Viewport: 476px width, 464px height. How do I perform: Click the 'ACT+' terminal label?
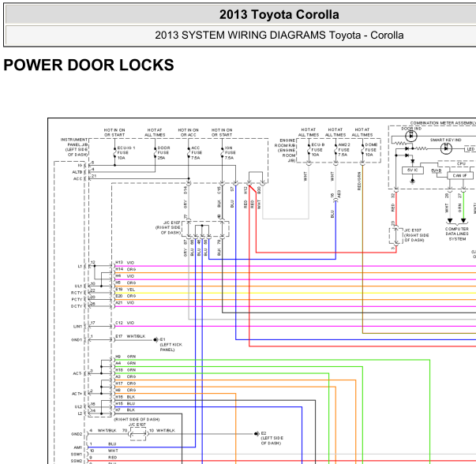tap(77, 394)
